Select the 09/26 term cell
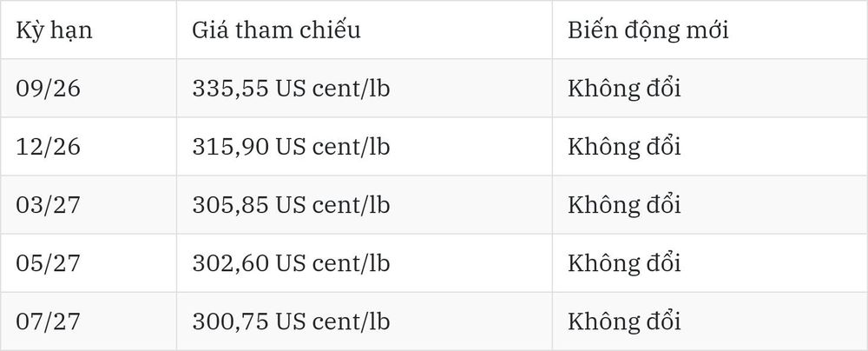Viewport: 868px width, 351px height. click(48, 88)
